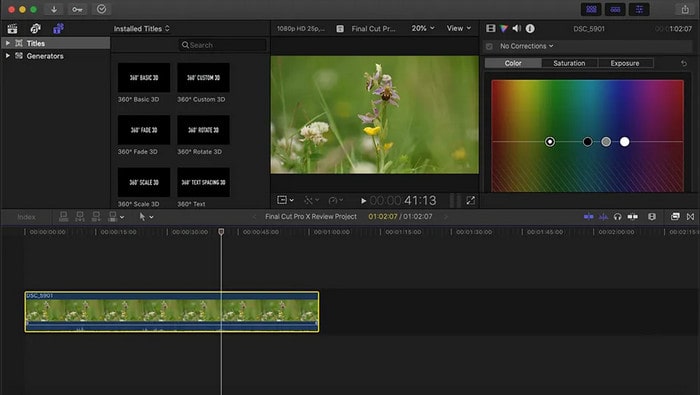Click the titles Search field

coord(222,45)
